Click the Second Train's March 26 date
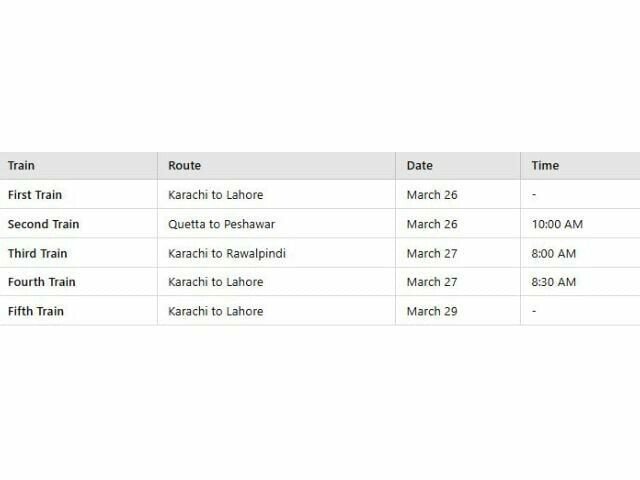 [x=432, y=224]
